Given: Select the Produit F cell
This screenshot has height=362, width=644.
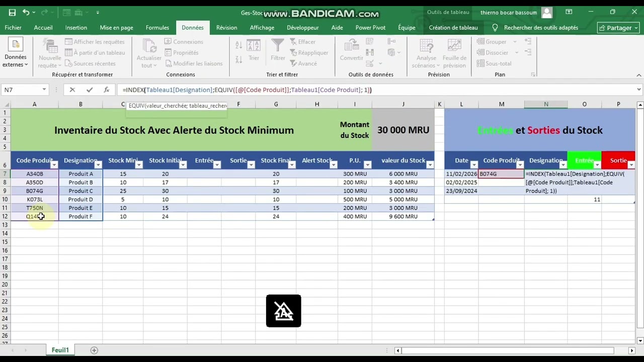Looking at the screenshot, I should (80, 217).
